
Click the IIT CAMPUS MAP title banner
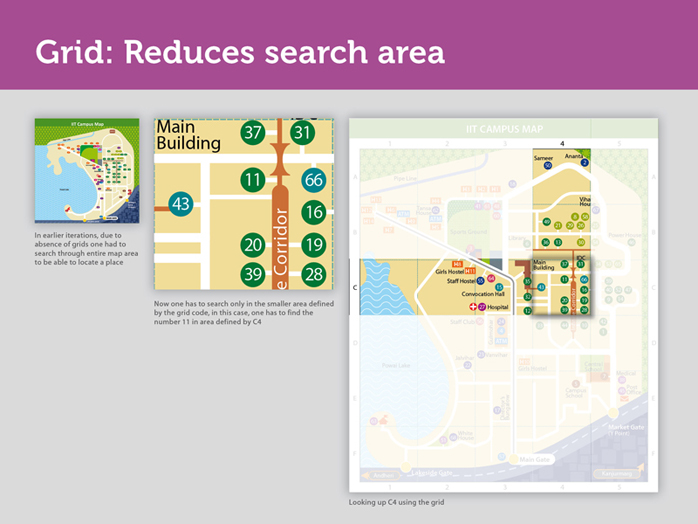pyautogui.click(x=504, y=129)
